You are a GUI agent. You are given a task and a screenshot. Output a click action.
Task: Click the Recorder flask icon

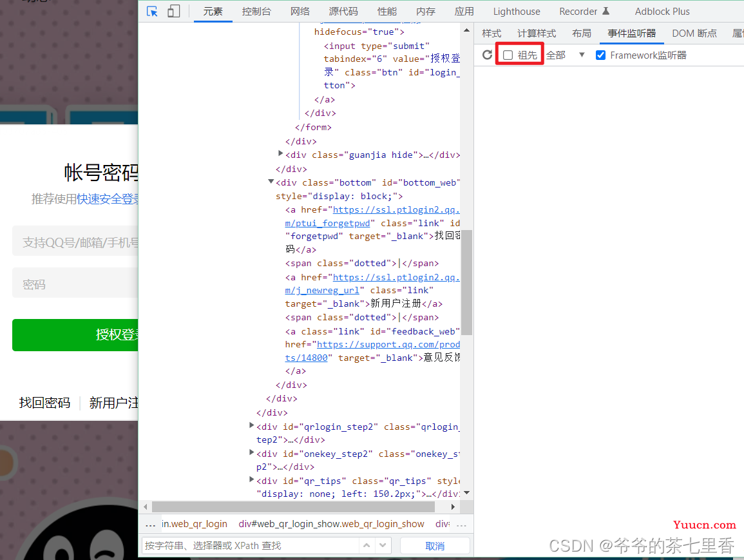click(x=606, y=11)
